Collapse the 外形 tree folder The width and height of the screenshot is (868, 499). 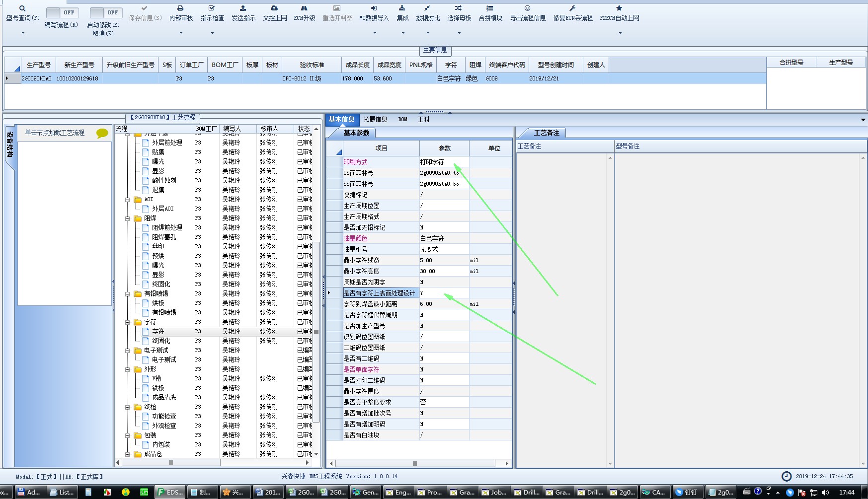[128, 369]
